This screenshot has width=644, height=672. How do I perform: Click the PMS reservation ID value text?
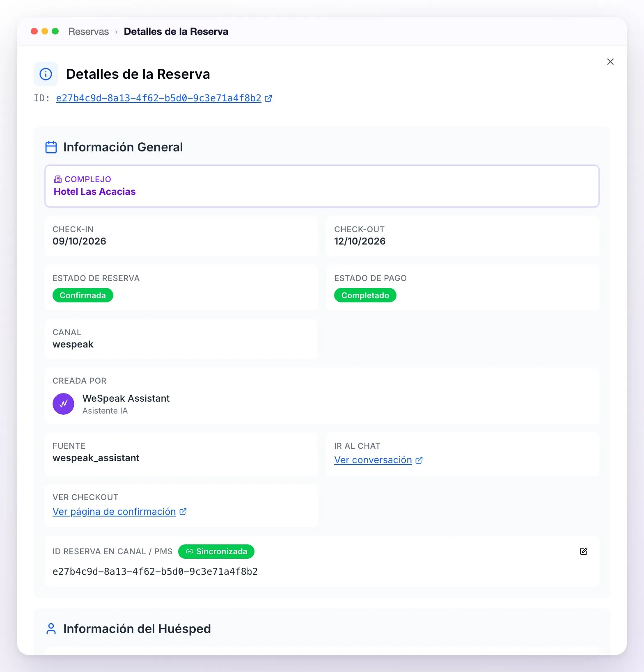[155, 571]
